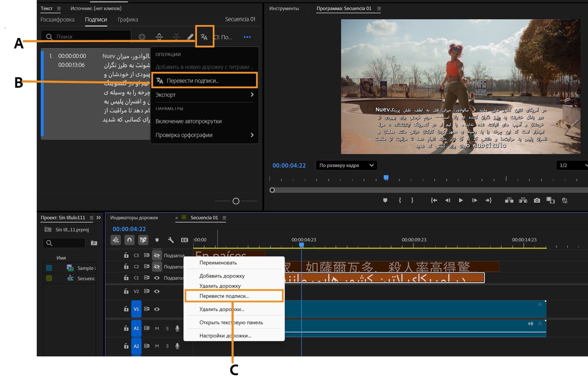This screenshot has height=380, width=588.
Task: Click the CC captions display icon
Action: [x=184, y=240]
